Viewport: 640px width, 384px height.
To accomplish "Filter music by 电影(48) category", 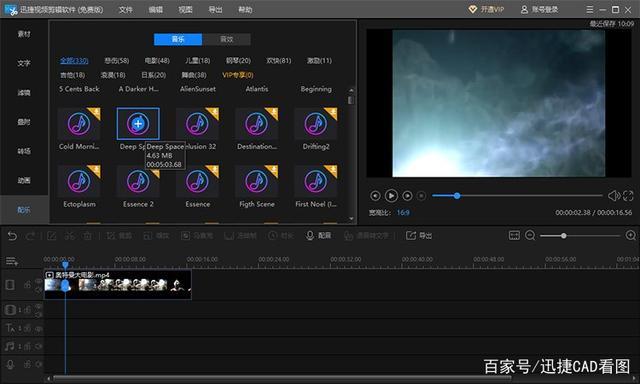I will (157, 61).
